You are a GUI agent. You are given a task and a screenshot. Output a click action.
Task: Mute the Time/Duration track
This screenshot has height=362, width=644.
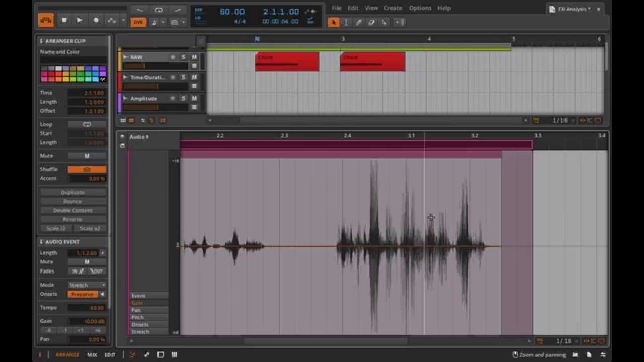tap(194, 77)
